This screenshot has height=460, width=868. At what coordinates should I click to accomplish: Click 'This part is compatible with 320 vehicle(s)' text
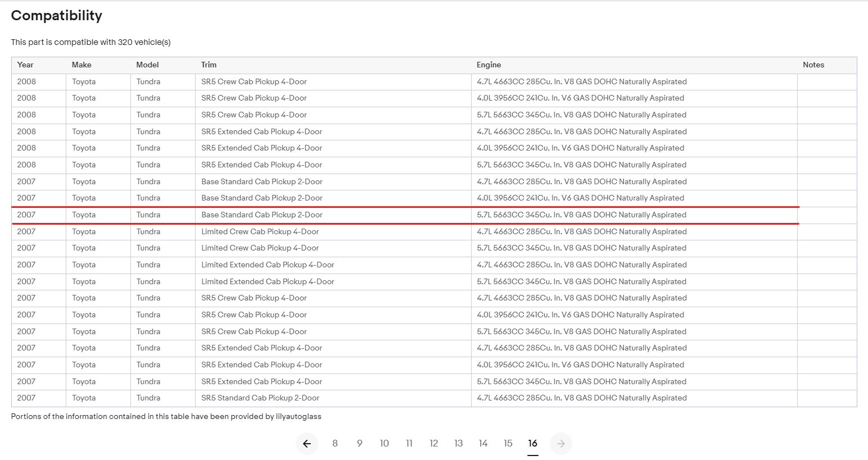(91, 42)
